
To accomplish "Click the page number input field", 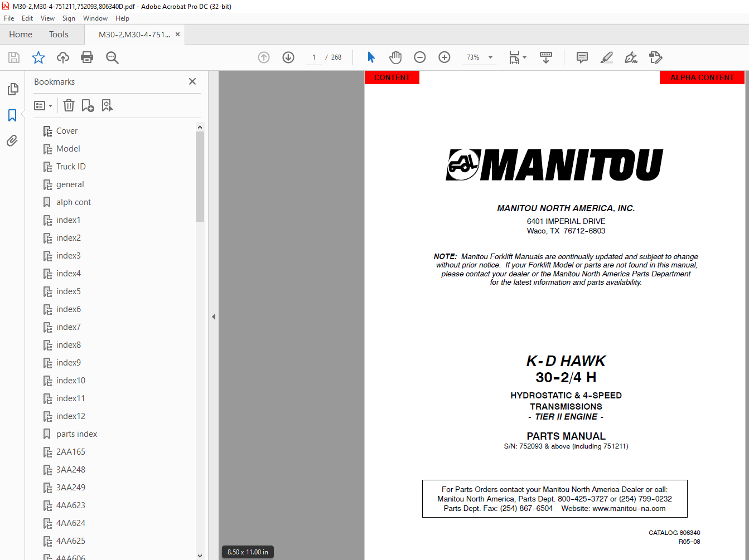I will point(314,57).
